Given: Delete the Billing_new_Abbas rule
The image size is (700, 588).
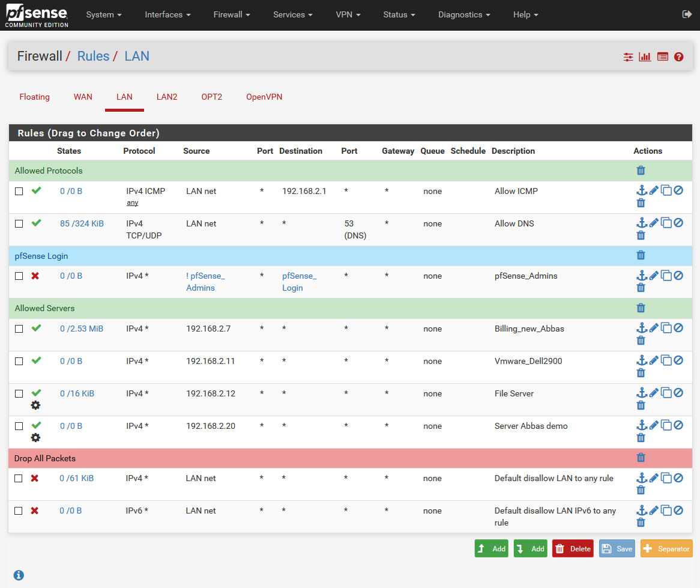Looking at the screenshot, I should pos(641,340).
